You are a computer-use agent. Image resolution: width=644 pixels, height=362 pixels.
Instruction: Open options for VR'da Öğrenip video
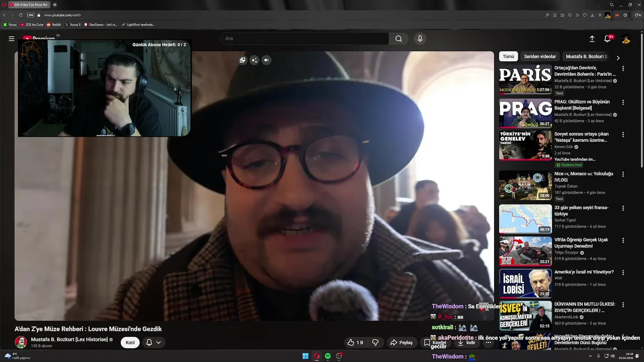coord(623,240)
